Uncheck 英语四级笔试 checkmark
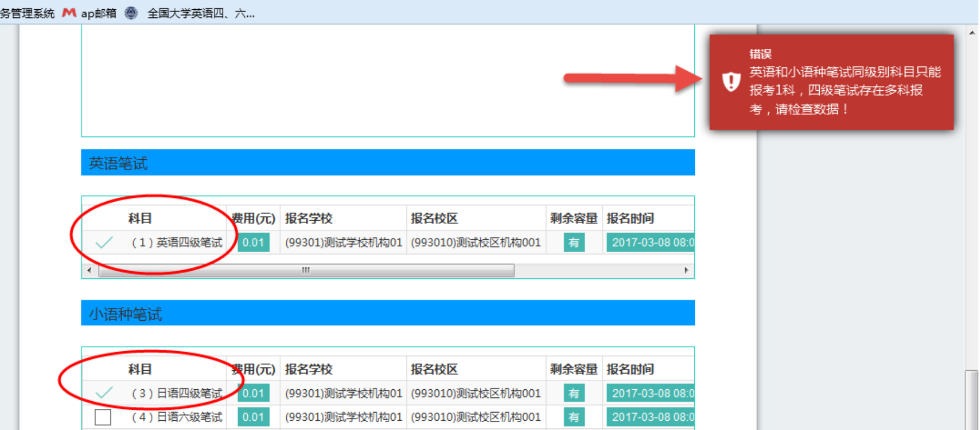Image resolution: width=980 pixels, height=430 pixels. (x=104, y=242)
